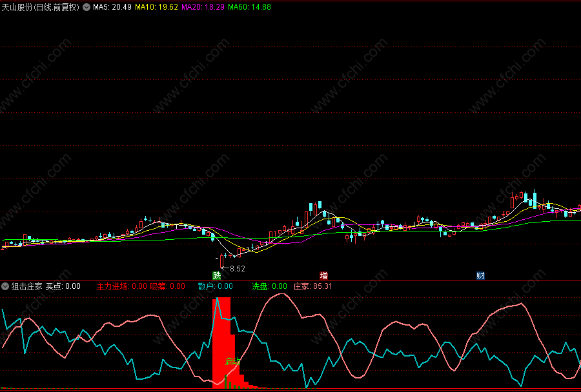This screenshot has height=392, width=581.
Task: Click the red 增 event marker
Action: [x=324, y=275]
